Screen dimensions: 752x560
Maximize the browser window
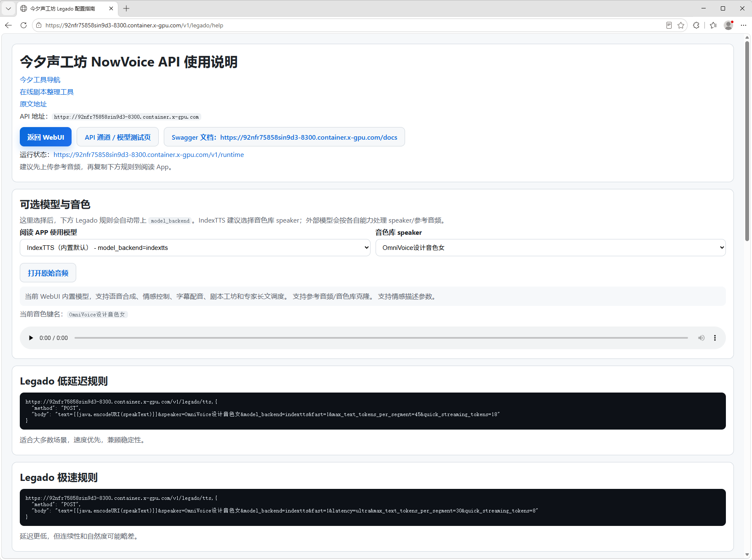pyautogui.click(x=723, y=8)
